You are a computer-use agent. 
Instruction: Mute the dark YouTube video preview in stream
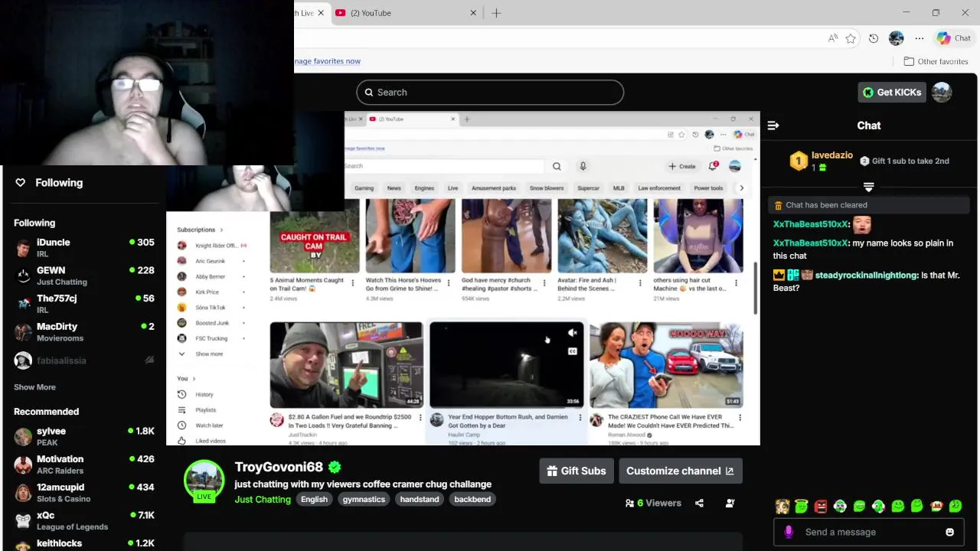572,333
